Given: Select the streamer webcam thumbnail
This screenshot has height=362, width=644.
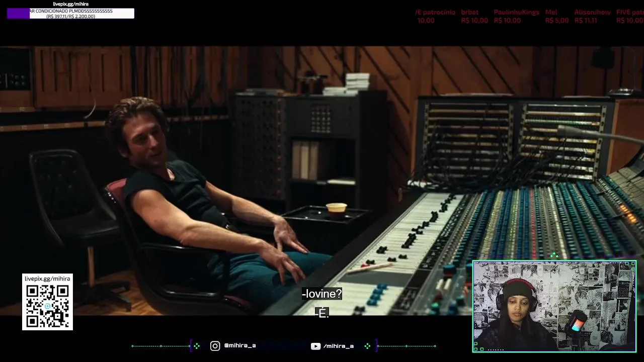Looking at the screenshot, I should pos(554,306).
